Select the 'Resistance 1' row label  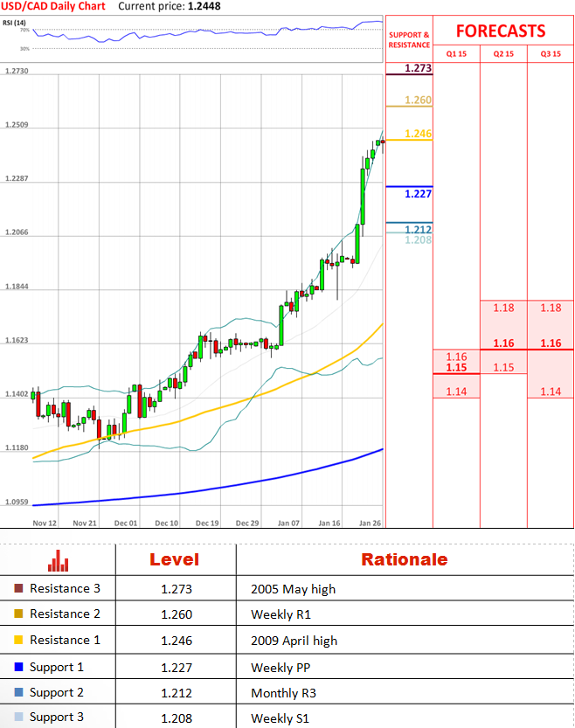coord(65,640)
